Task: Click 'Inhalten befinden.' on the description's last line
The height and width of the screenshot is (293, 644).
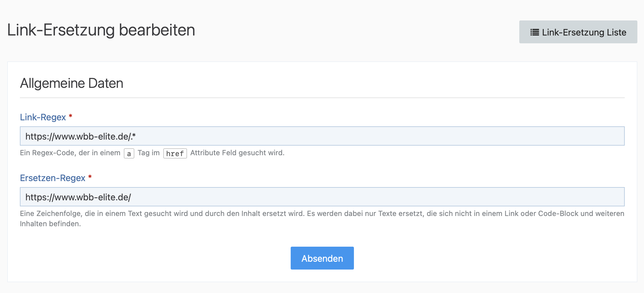Action: pyautogui.click(x=50, y=224)
